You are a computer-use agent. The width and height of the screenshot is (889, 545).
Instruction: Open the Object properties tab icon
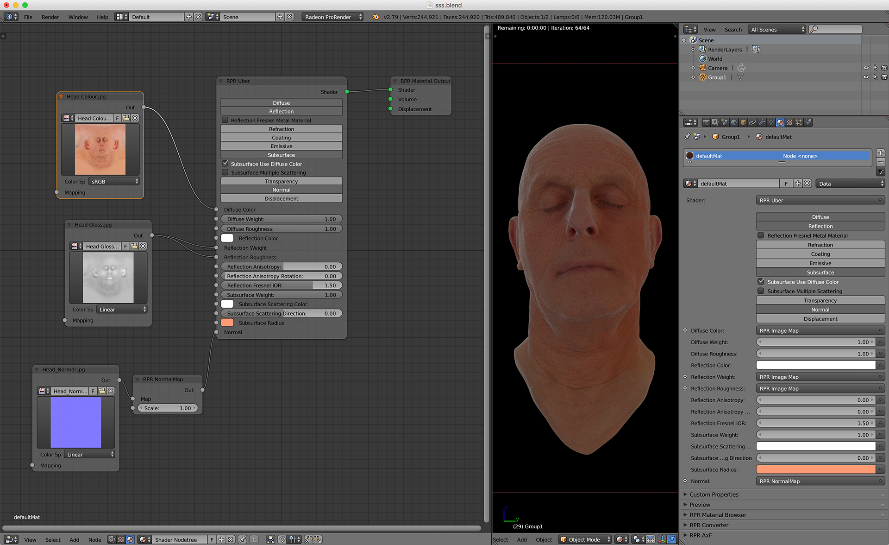pyautogui.click(x=743, y=122)
